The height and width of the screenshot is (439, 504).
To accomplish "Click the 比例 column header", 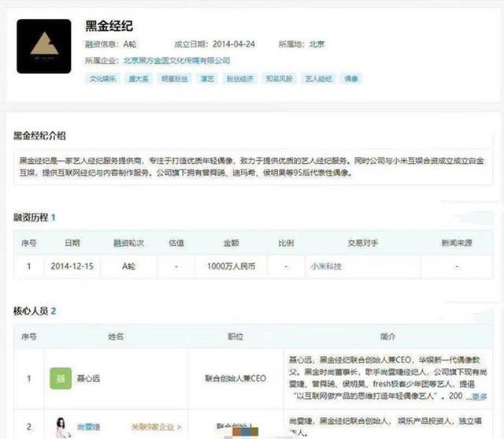I will coord(286,243).
